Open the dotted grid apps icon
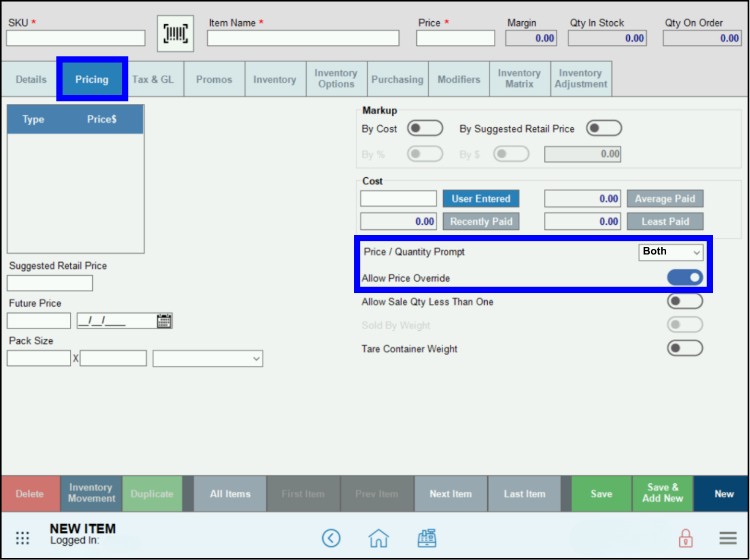The width and height of the screenshot is (750, 560). [22, 538]
